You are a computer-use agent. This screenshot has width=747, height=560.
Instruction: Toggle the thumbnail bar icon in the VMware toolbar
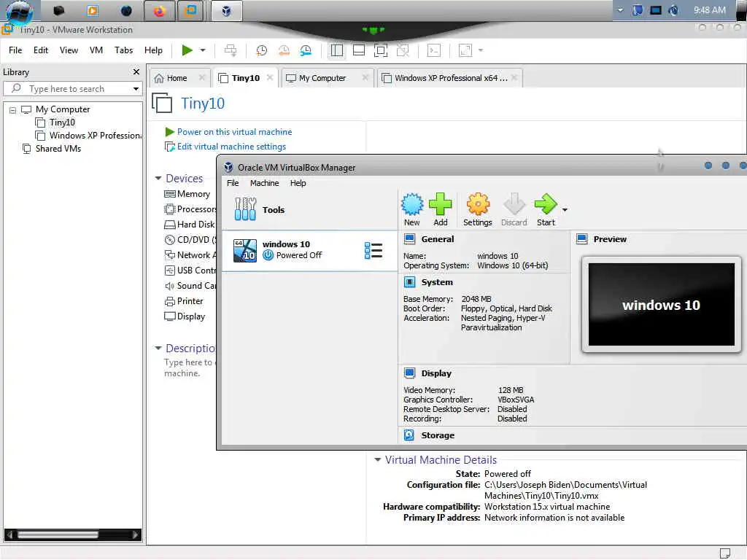(359, 50)
